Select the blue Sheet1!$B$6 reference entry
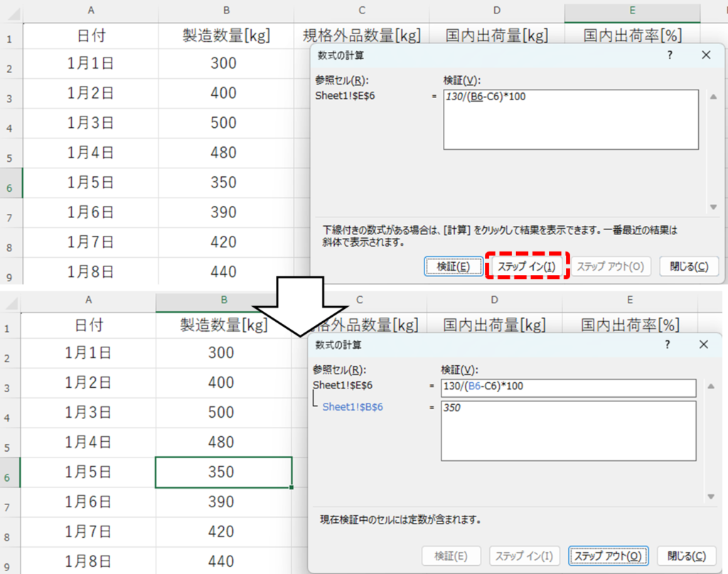 [353, 407]
